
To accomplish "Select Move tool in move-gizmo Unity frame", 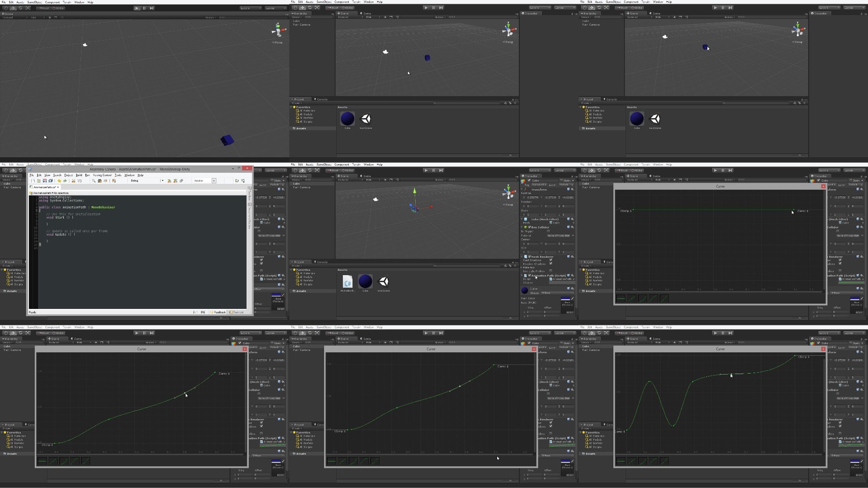I will pos(302,170).
